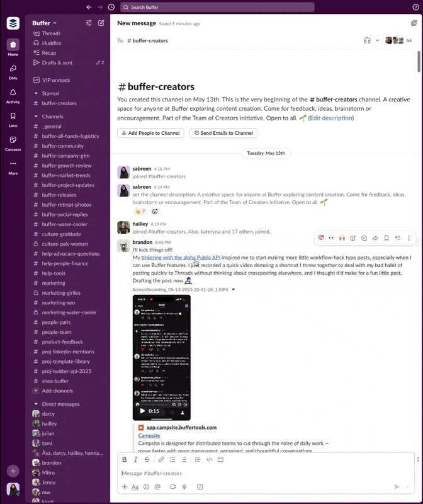React with the heart emoji on brandon's message
The image size is (423, 504).
321,238
